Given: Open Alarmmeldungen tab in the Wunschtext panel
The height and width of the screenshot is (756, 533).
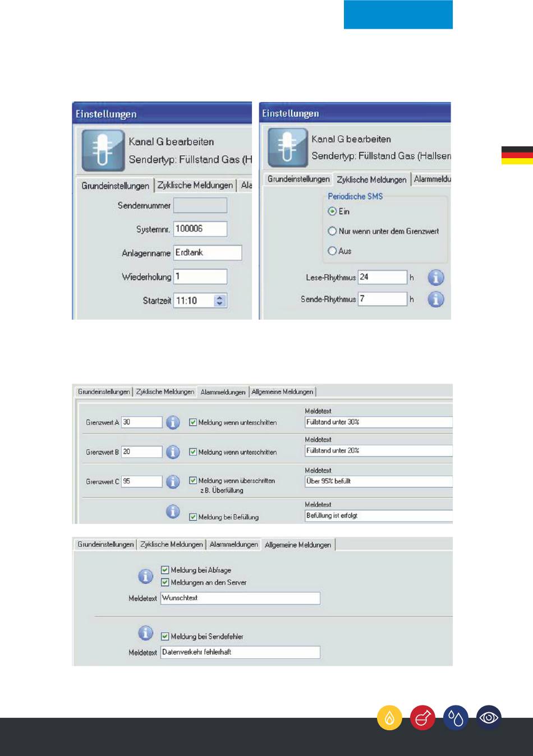Looking at the screenshot, I should [234, 544].
